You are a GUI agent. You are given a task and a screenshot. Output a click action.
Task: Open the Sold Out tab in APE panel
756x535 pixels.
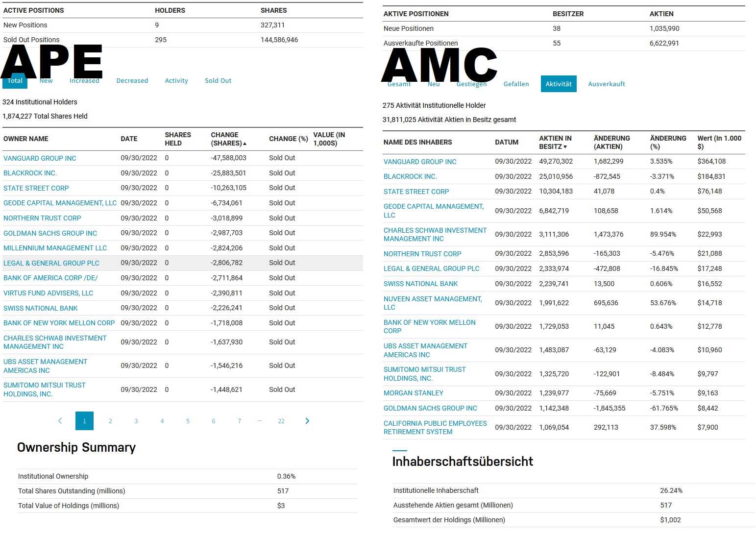pyautogui.click(x=218, y=81)
